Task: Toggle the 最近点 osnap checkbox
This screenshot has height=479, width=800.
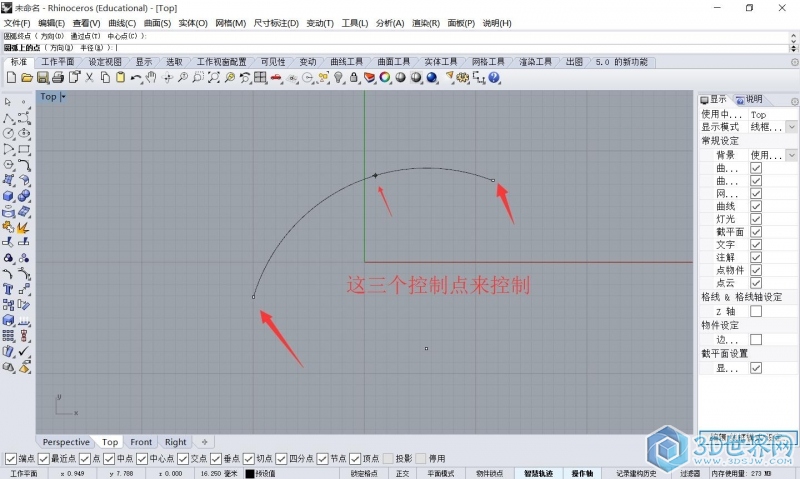Action: point(44,459)
